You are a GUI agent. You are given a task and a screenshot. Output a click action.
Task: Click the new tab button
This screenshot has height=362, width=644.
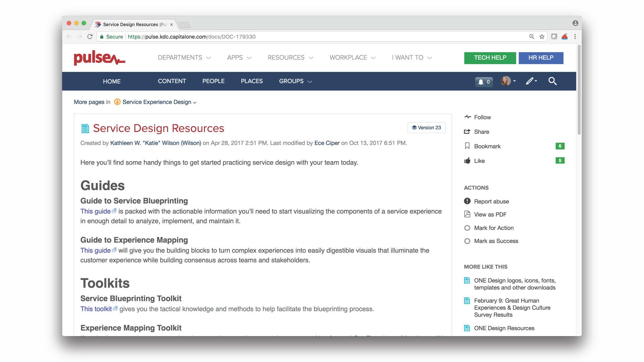[x=184, y=25]
